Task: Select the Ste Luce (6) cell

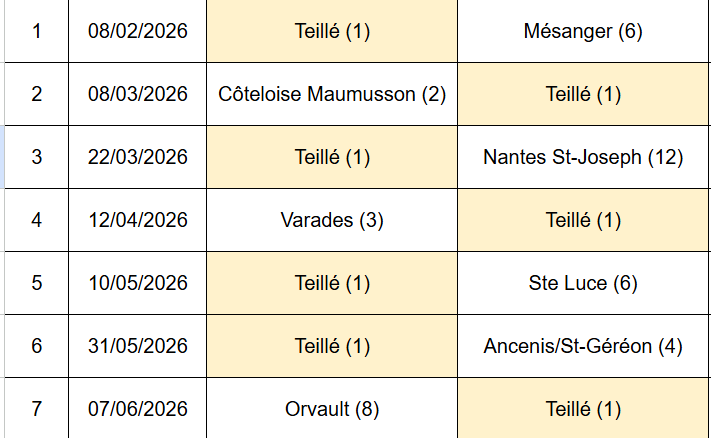Action: [x=583, y=283]
